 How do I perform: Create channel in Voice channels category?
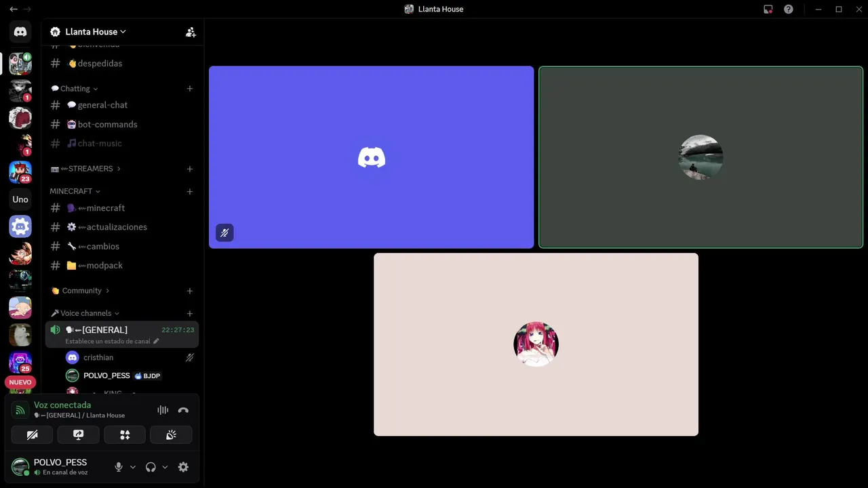190,313
